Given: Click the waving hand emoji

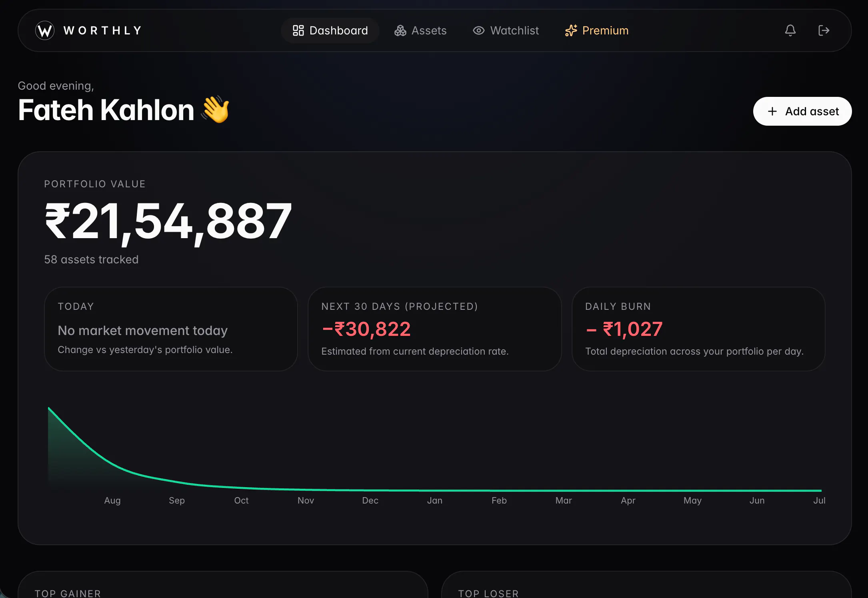Looking at the screenshot, I should coord(216,109).
